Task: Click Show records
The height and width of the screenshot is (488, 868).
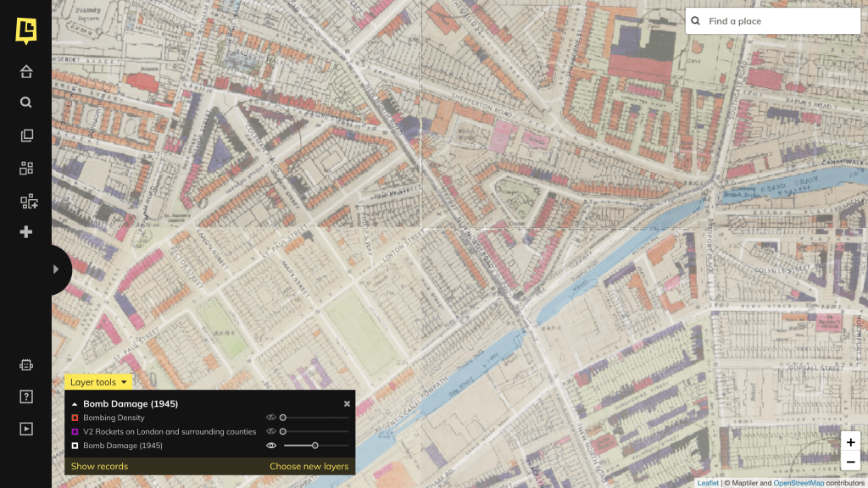Action: point(99,466)
